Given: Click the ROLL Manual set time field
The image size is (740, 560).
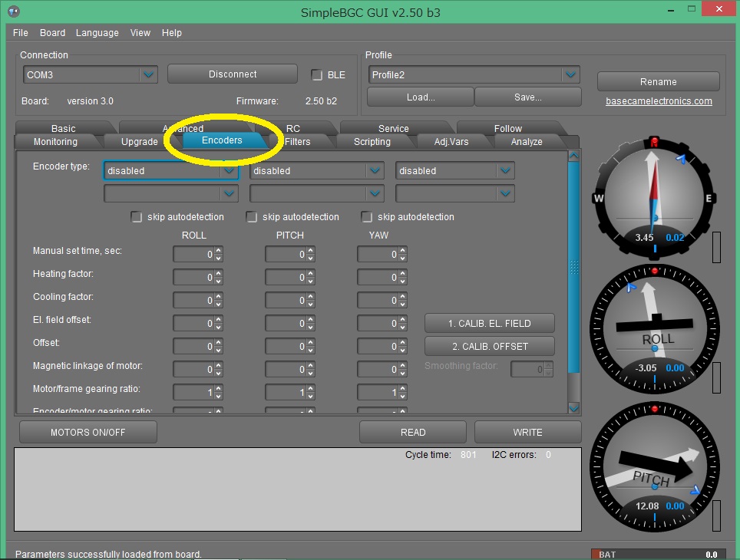Looking at the screenshot, I should click(x=198, y=255).
